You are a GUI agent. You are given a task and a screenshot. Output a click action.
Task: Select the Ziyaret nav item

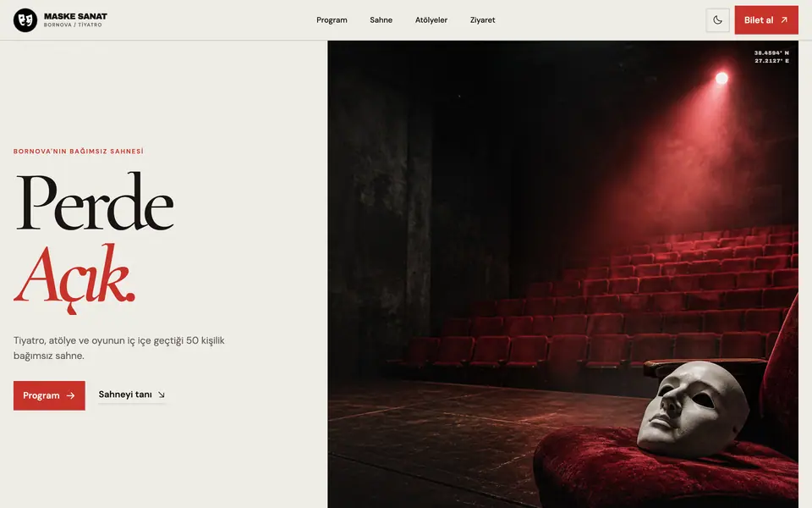click(483, 20)
